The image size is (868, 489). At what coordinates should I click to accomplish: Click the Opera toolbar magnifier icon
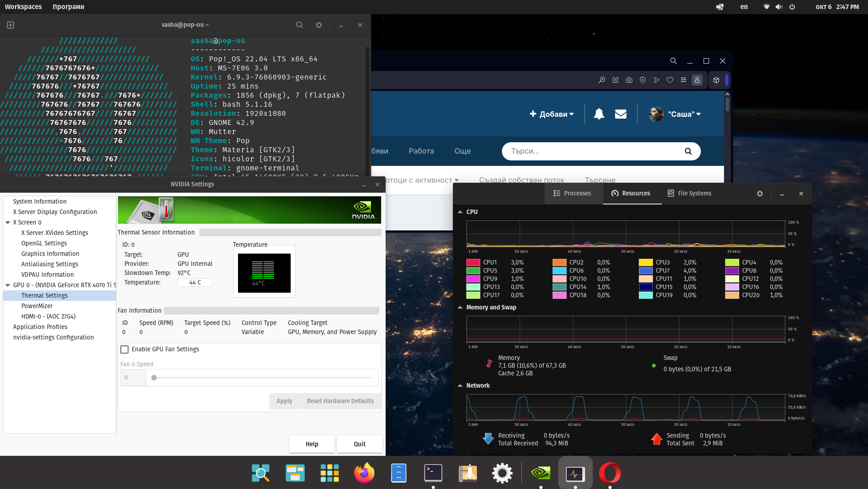602,80
